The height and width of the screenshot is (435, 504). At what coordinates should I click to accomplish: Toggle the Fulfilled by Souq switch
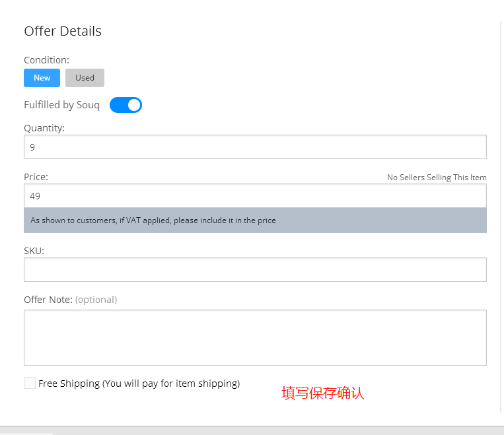coord(126,105)
